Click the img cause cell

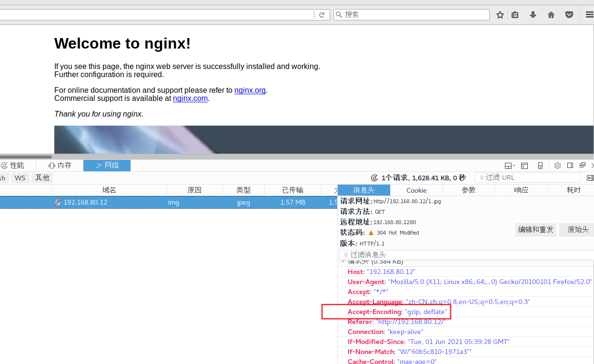point(173,202)
